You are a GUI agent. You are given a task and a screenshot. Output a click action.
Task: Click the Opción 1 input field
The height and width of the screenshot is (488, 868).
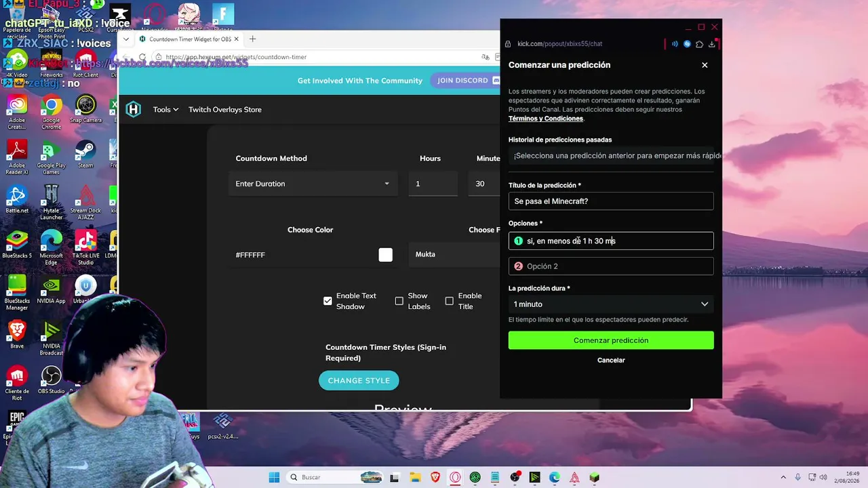[611, 241]
